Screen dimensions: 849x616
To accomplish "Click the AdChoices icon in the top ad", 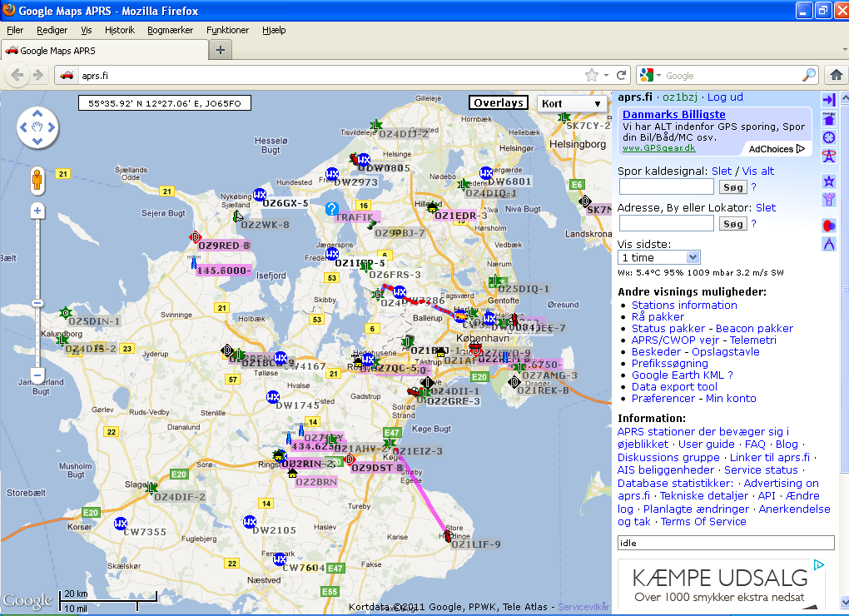I will click(x=800, y=149).
